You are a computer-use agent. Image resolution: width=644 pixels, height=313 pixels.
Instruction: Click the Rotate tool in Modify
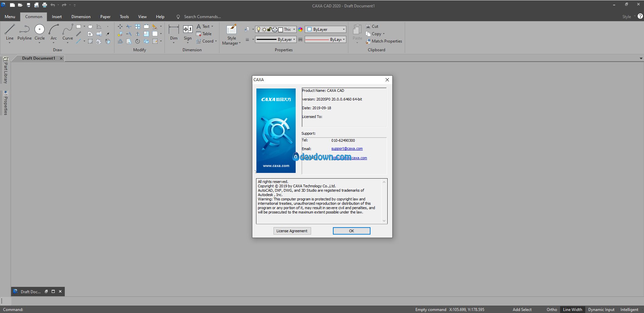click(x=138, y=41)
